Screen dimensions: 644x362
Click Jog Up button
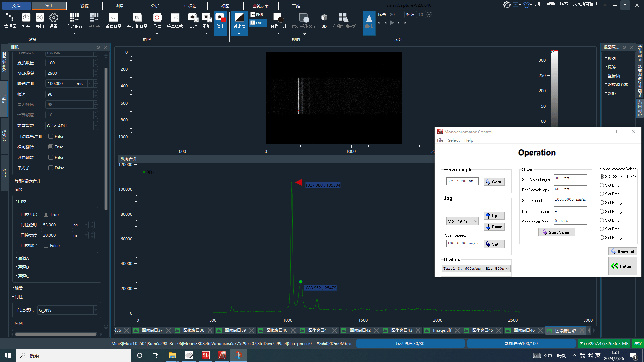click(x=494, y=216)
